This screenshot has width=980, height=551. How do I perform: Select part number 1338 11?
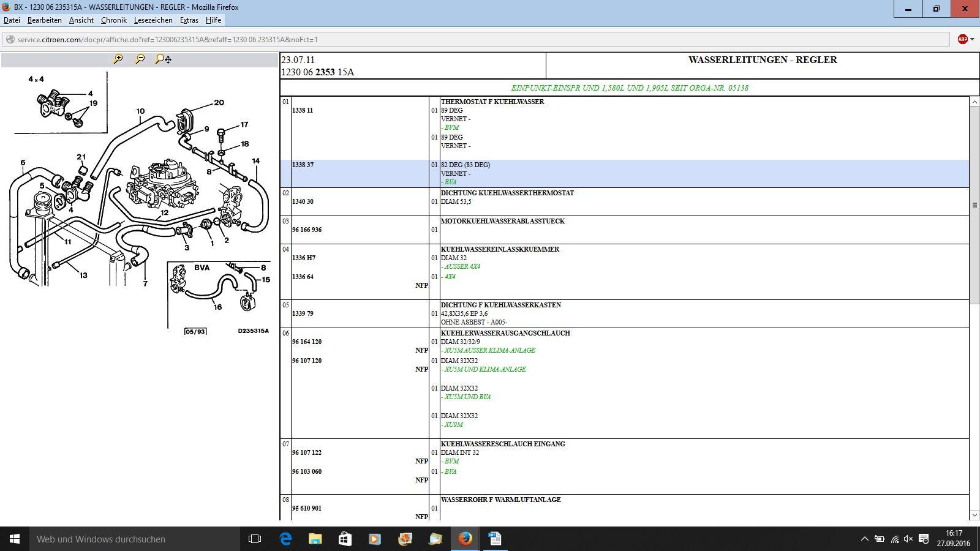303,110
